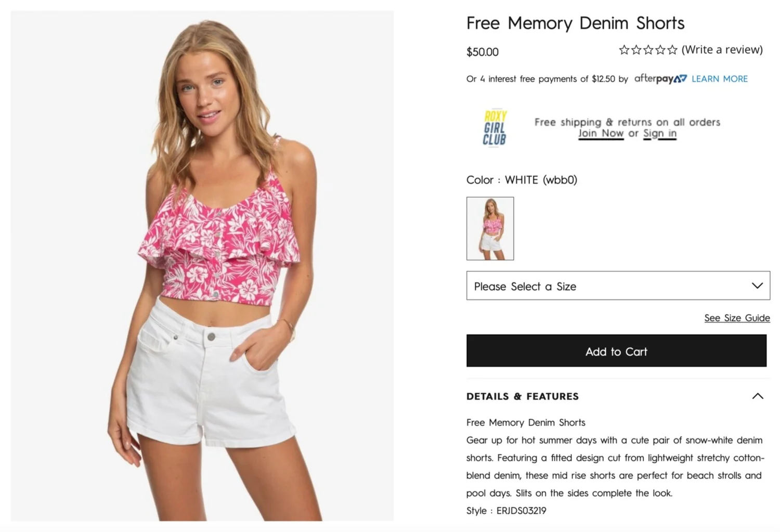Click the second rating star
The height and width of the screenshot is (532, 780).
pos(636,50)
